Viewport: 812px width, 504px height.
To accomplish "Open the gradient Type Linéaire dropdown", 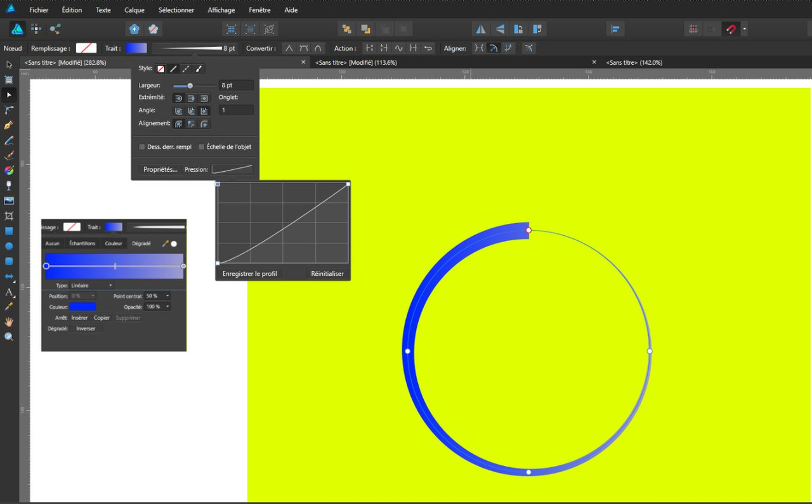I will pos(91,286).
